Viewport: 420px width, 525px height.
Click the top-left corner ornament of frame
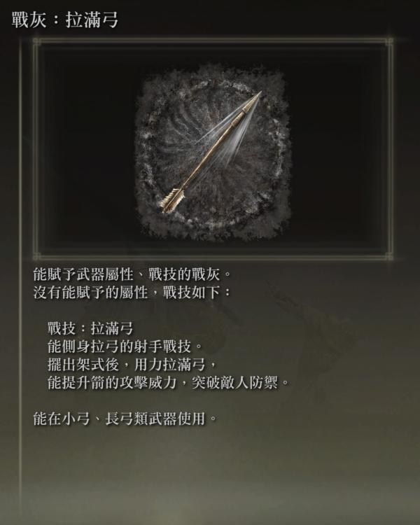click(36, 42)
